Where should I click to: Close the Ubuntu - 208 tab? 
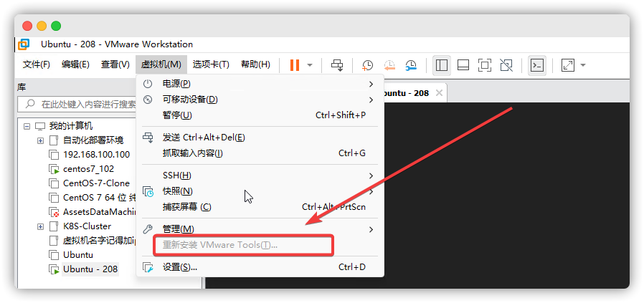click(439, 93)
